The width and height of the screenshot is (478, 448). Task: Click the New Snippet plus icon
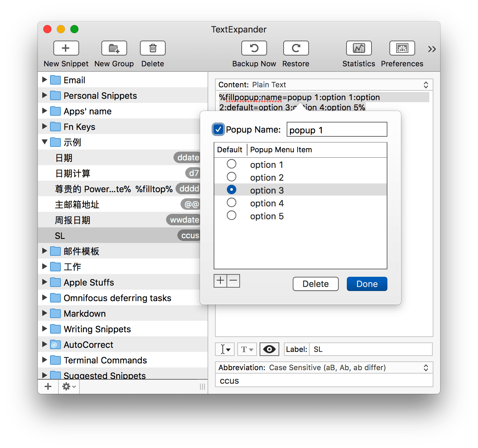66,48
